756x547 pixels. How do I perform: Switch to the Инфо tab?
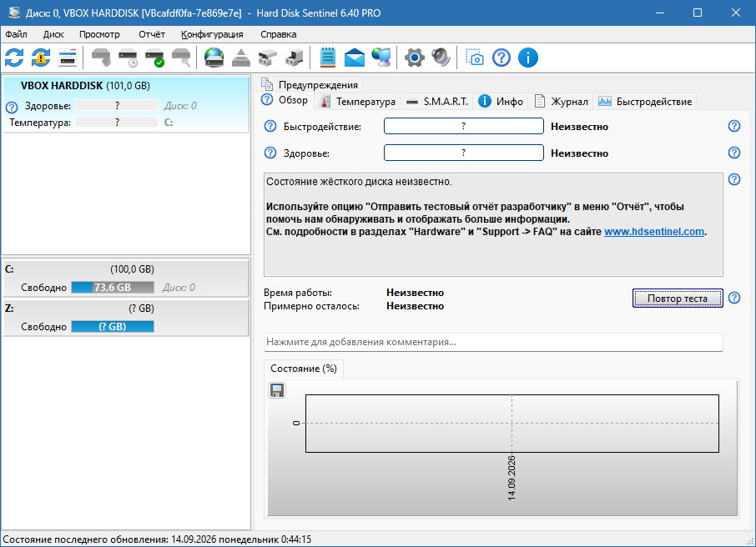coord(501,101)
